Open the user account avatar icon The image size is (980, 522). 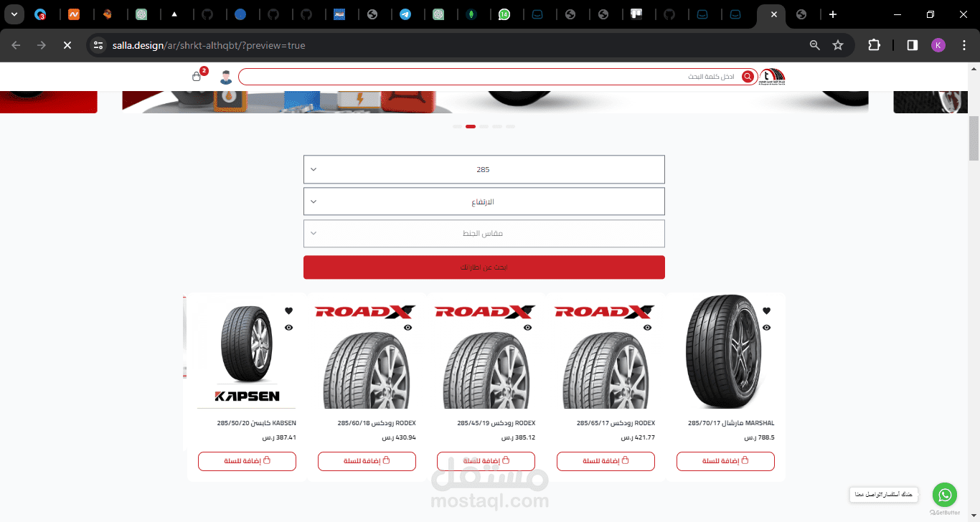(226, 77)
